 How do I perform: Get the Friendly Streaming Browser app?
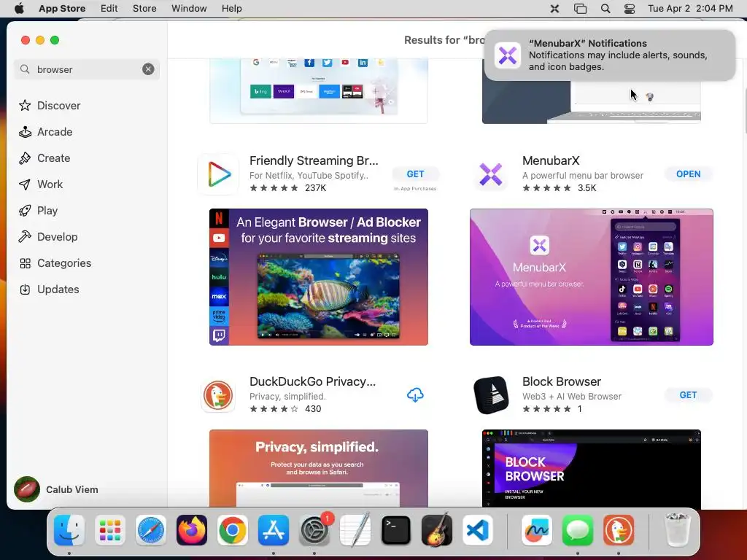(415, 174)
